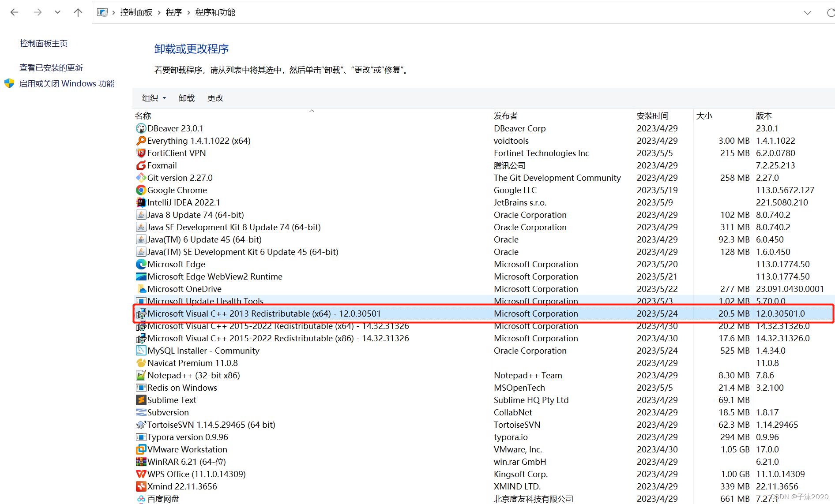Click size 1.05 GB of VMware Workstation
This screenshot has height=504, width=835.
pos(735,449)
